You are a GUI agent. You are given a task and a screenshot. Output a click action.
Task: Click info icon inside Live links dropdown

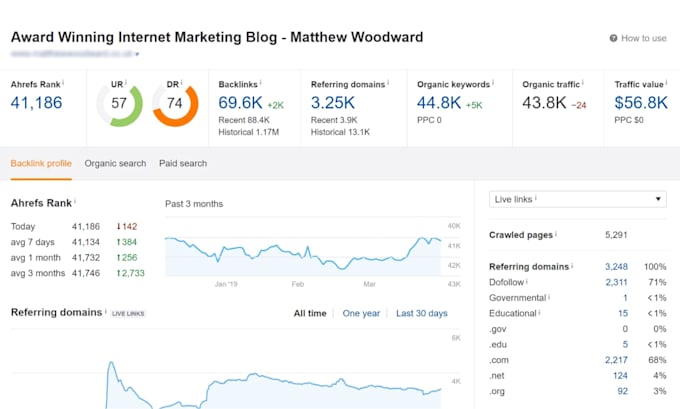coord(536,197)
